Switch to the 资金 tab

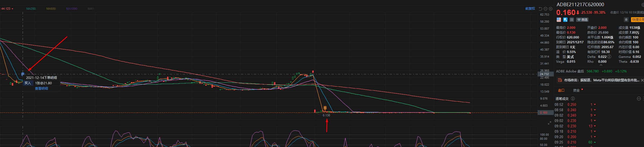(576, 90)
